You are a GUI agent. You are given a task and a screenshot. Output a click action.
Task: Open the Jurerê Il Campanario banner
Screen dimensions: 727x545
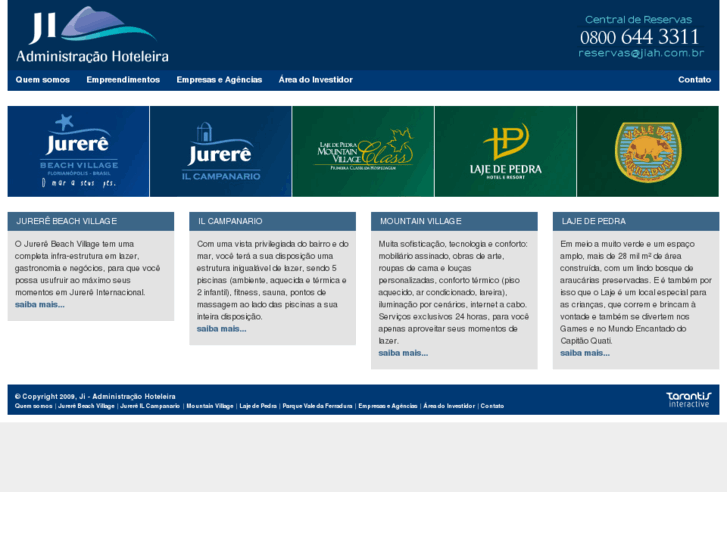[221, 151]
